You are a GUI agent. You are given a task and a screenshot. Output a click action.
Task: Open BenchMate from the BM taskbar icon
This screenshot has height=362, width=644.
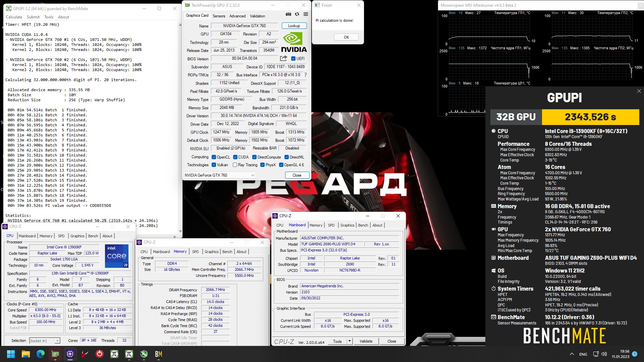tap(159, 354)
